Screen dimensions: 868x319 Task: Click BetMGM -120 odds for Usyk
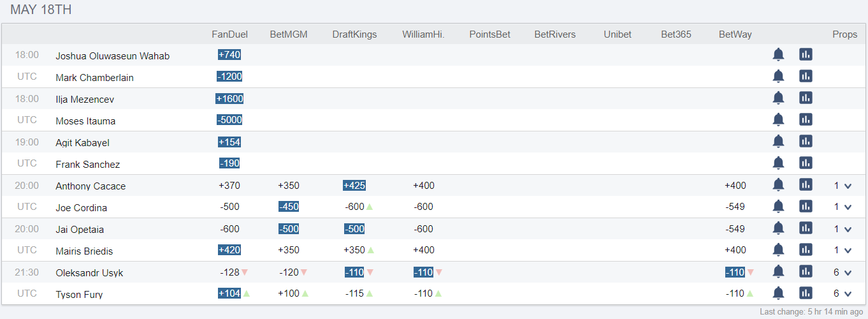[x=289, y=272]
